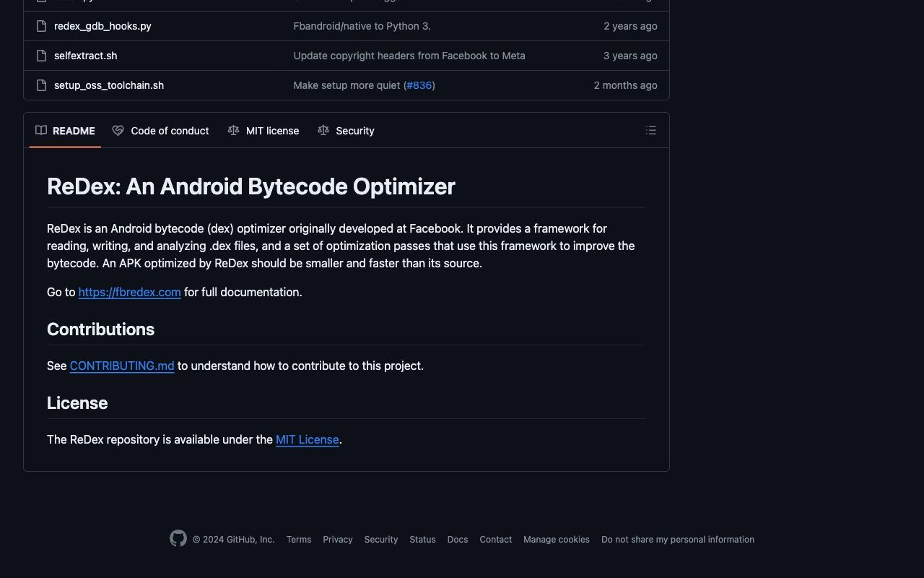Click Manage cookies in footer
This screenshot has height=578, width=924.
pos(557,540)
